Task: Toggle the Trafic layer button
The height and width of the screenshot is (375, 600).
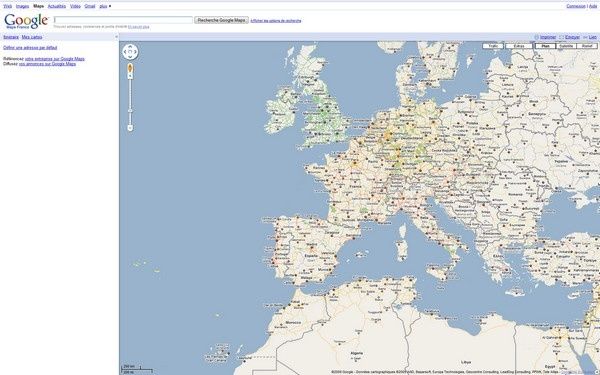Action: (493, 46)
